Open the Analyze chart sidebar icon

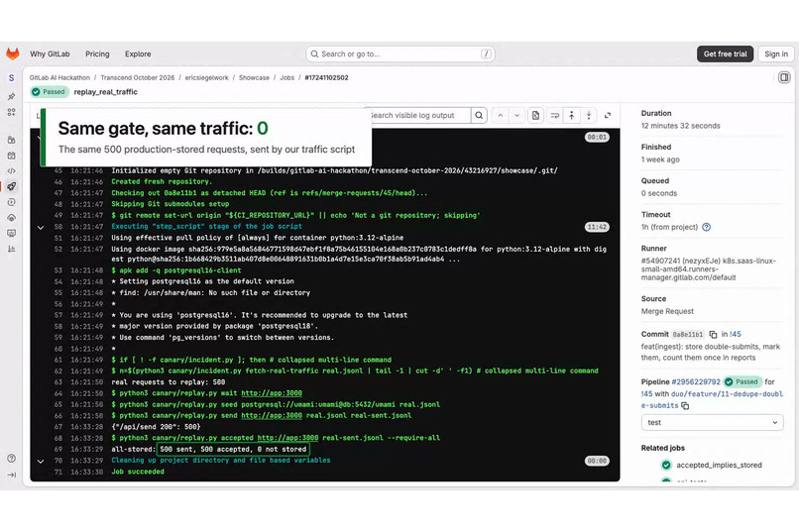(x=11, y=249)
